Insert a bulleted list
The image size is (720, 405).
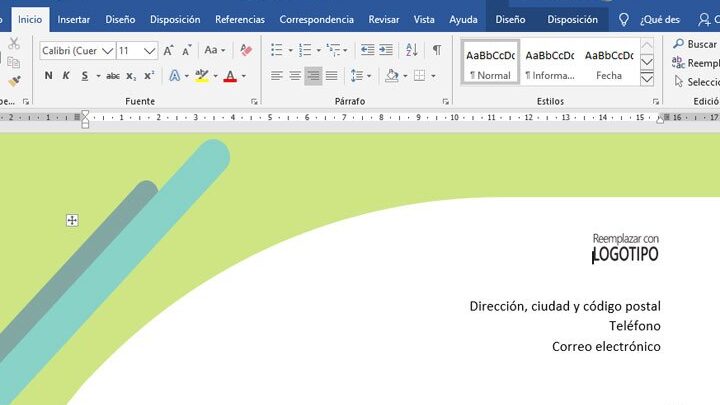pyautogui.click(x=277, y=50)
